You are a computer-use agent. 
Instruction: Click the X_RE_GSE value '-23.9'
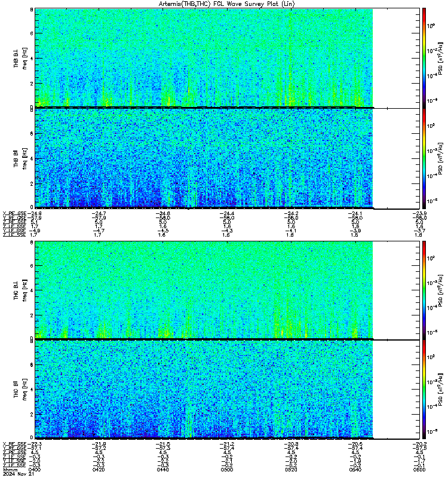coord(420,213)
